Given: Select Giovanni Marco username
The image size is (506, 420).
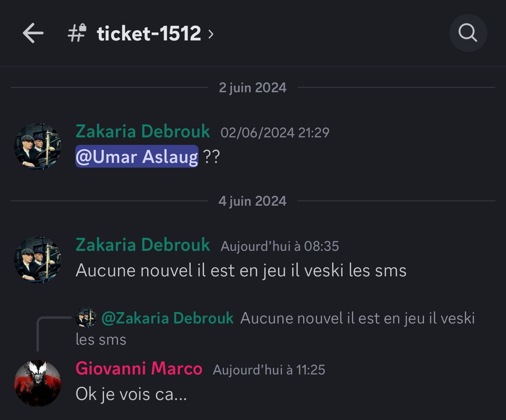Looking at the screenshot, I should point(139,369).
